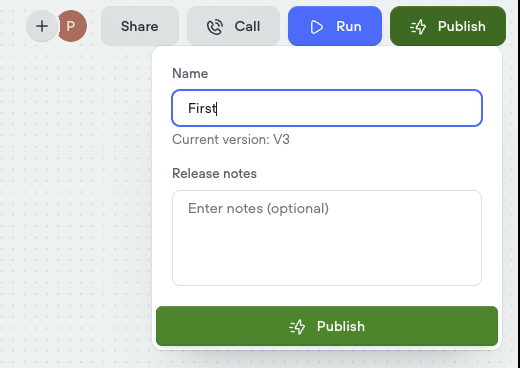
Task: Focus the Name input field
Action: [x=327, y=108]
